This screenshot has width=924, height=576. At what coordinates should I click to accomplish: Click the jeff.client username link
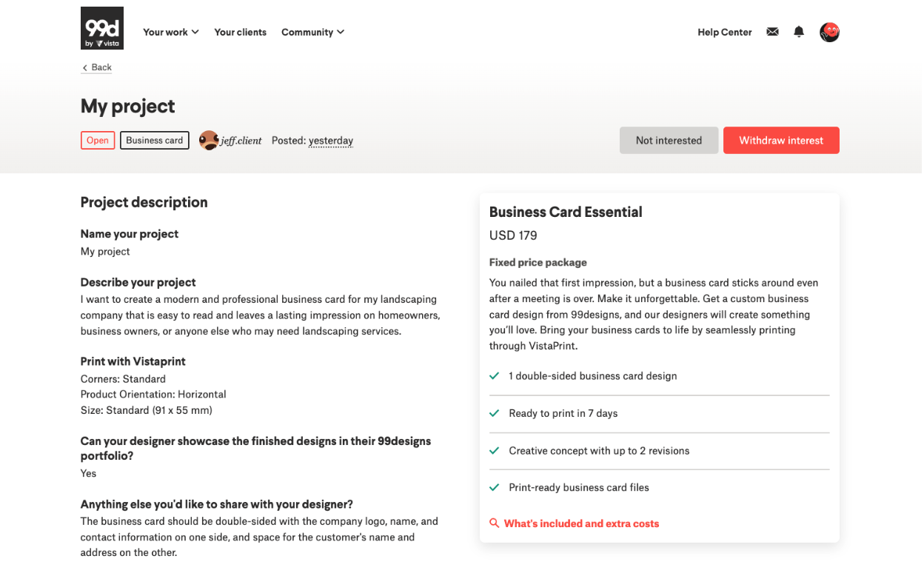[241, 141]
